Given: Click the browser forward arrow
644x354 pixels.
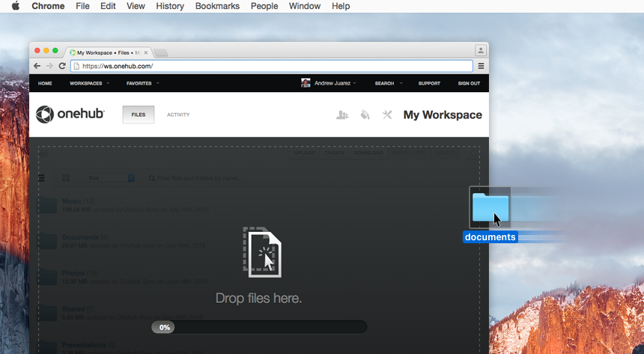Looking at the screenshot, I should [49, 66].
